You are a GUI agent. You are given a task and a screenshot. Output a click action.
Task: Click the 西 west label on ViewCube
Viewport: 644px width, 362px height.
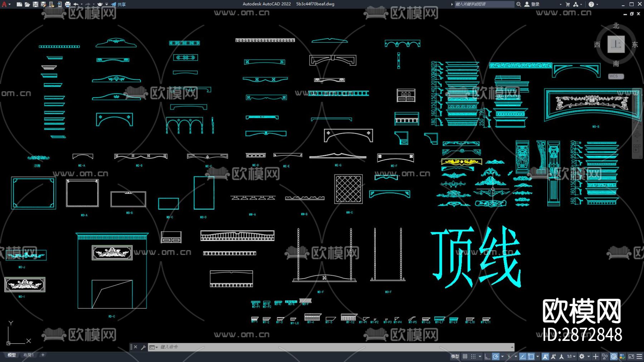[597, 44]
